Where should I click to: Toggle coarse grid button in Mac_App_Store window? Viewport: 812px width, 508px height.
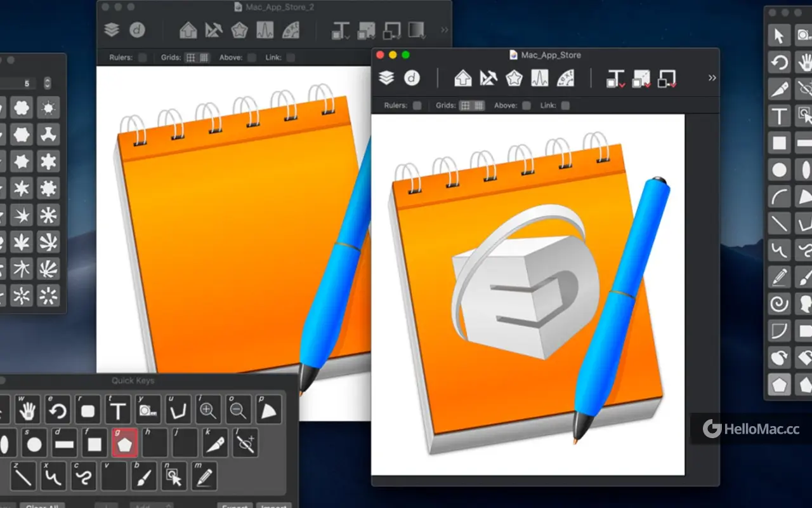(465, 105)
